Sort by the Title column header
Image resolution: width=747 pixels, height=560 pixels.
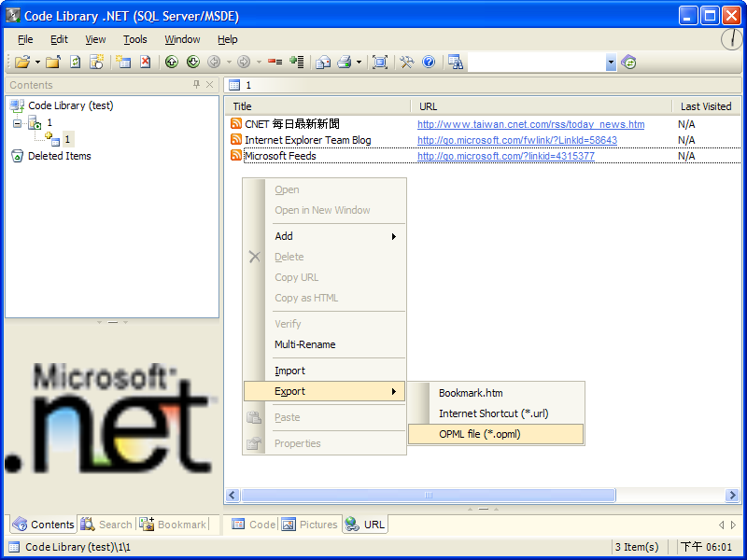click(317, 106)
